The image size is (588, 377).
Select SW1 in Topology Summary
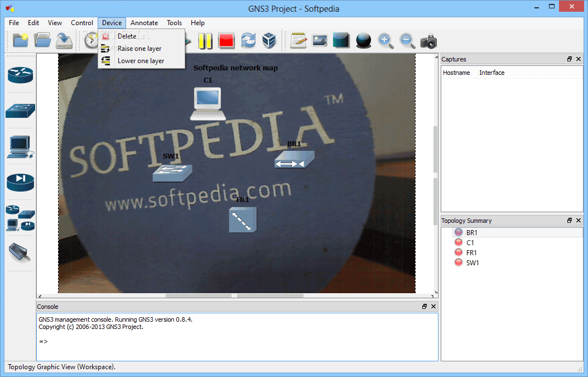tap(473, 263)
